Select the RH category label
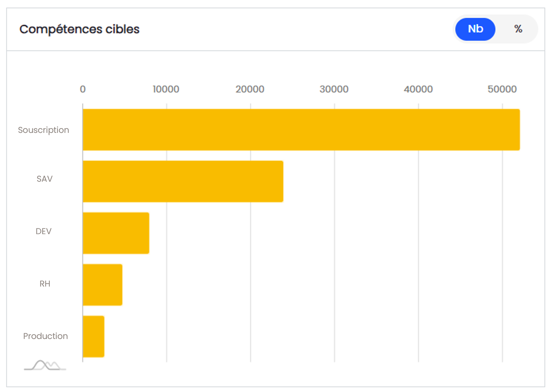Image resolution: width=550 pixels, height=392 pixels. click(x=45, y=284)
